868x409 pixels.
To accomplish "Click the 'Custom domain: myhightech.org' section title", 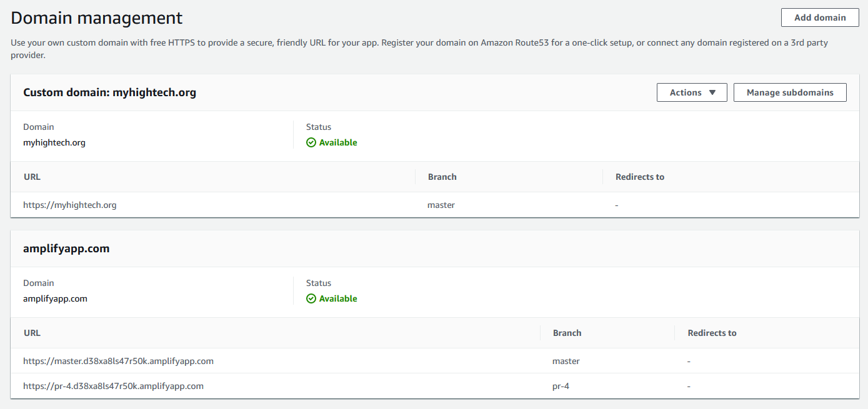I will tap(110, 92).
